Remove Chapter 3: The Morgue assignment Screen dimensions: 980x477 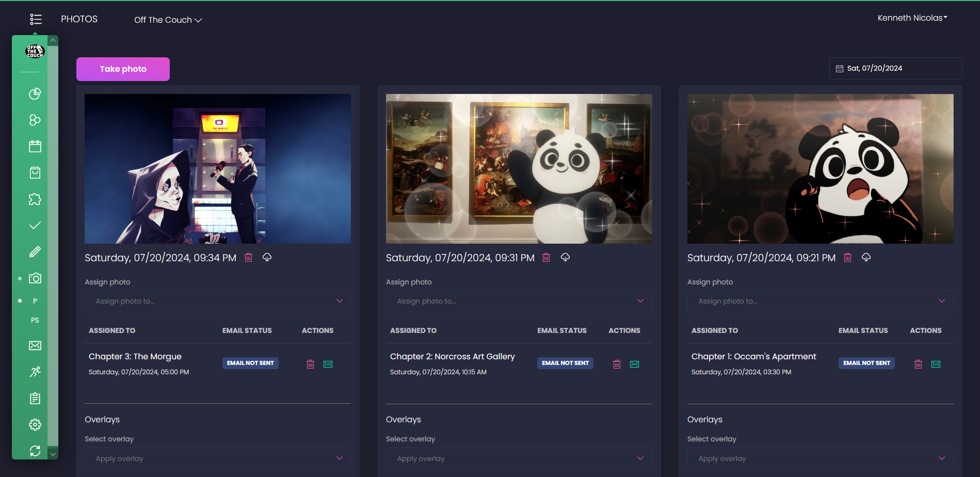tap(310, 364)
